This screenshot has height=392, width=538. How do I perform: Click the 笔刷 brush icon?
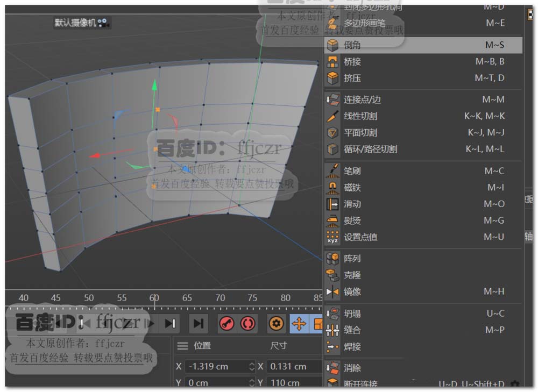click(x=332, y=171)
